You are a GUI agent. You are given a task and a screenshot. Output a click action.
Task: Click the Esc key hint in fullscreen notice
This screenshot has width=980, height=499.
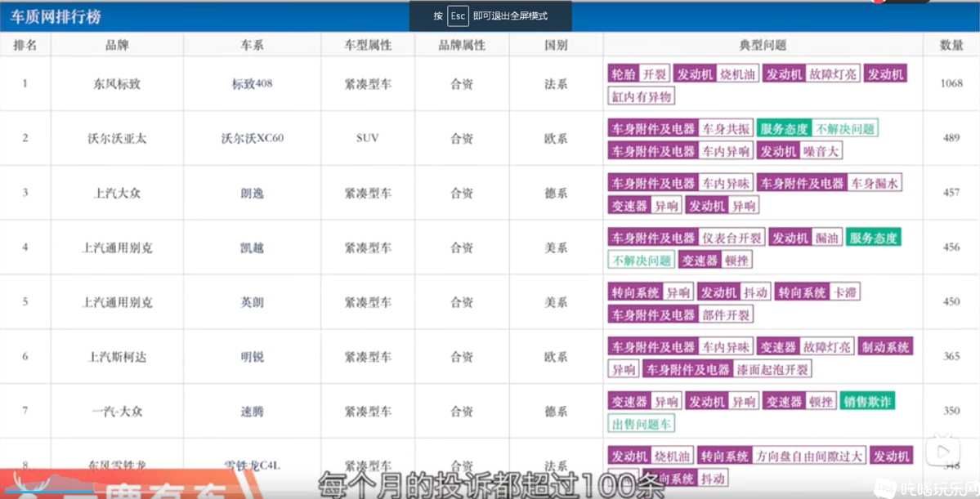point(458,16)
